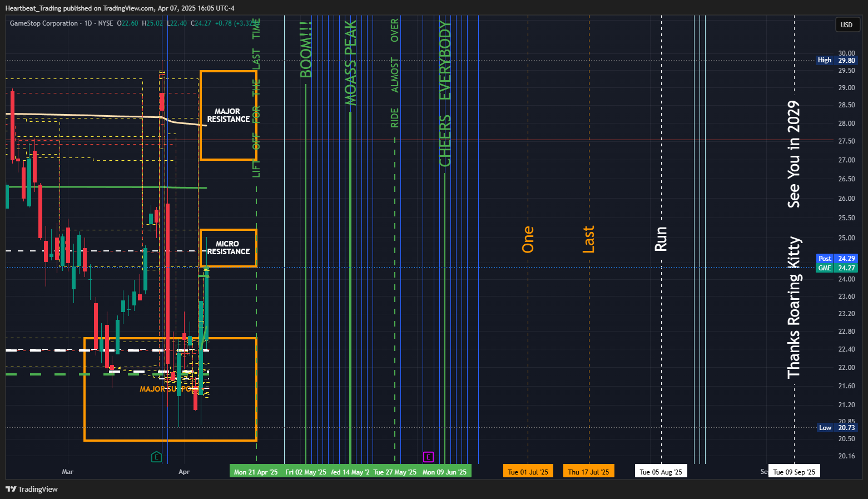Select the Mon 21 Apr '25 date marker
The height and width of the screenshot is (499, 868).
pyautogui.click(x=256, y=472)
